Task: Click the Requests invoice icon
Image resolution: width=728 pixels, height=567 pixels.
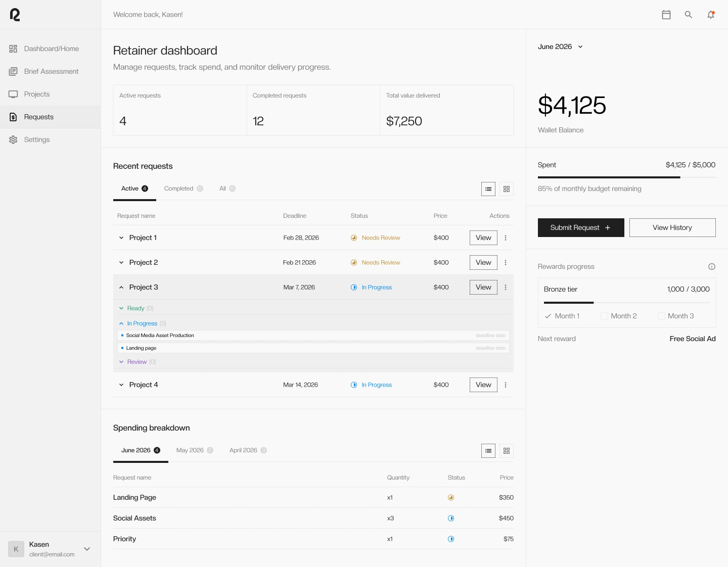Action: click(x=13, y=117)
